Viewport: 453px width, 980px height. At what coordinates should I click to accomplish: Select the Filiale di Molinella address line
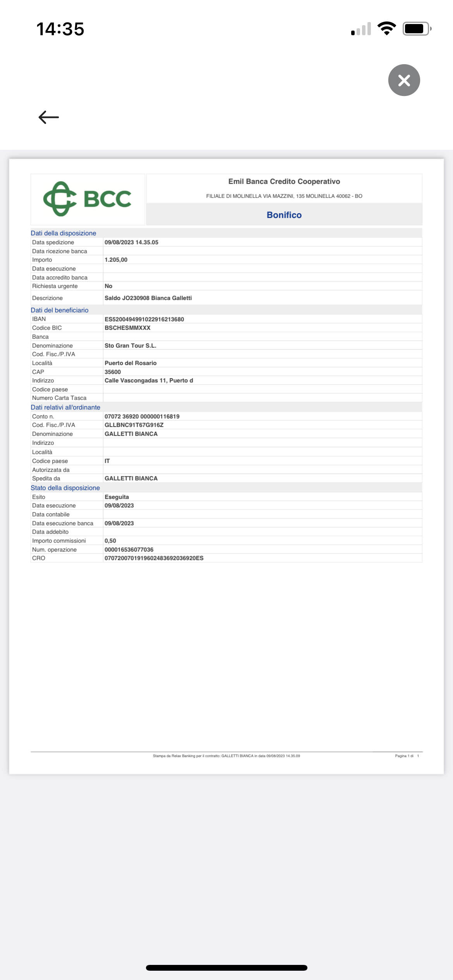coord(284,196)
